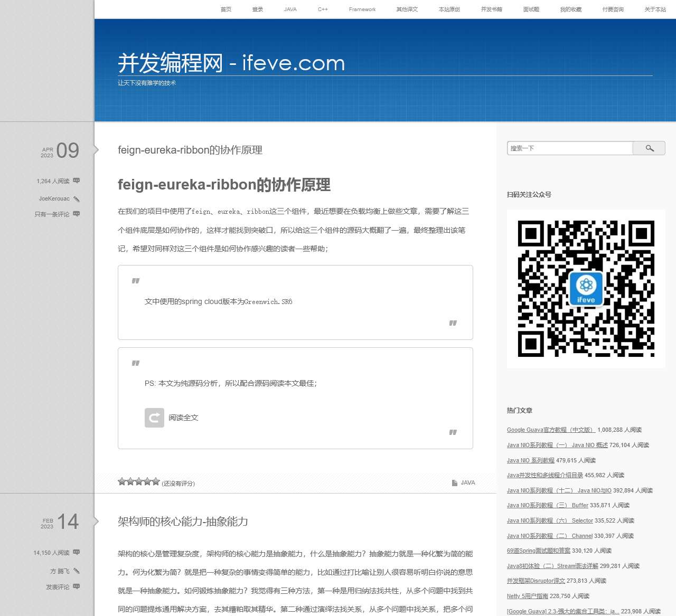The height and width of the screenshot is (616, 676).
Task: Open the feign-eureka-ribbon的协作原理 article title
Action: (x=190, y=150)
